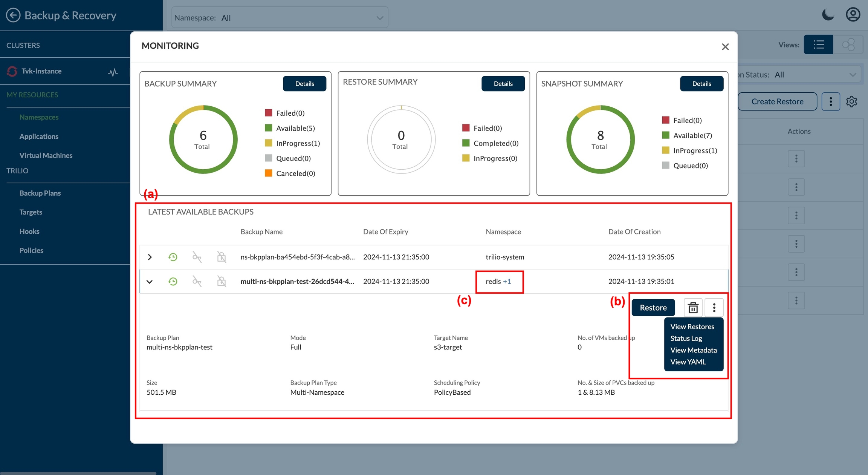Toggle dark mode moon icon
The height and width of the screenshot is (475, 868).
click(x=828, y=15)
